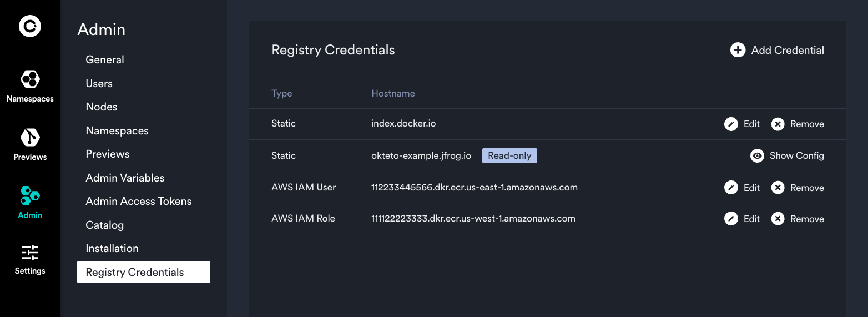Click the plus icon for Add Credential

pyautogui.click(x=738, y=50)
